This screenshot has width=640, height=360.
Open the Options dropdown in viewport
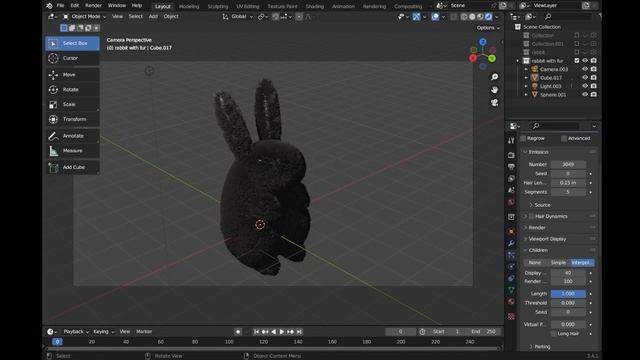[x=488, y=28]
